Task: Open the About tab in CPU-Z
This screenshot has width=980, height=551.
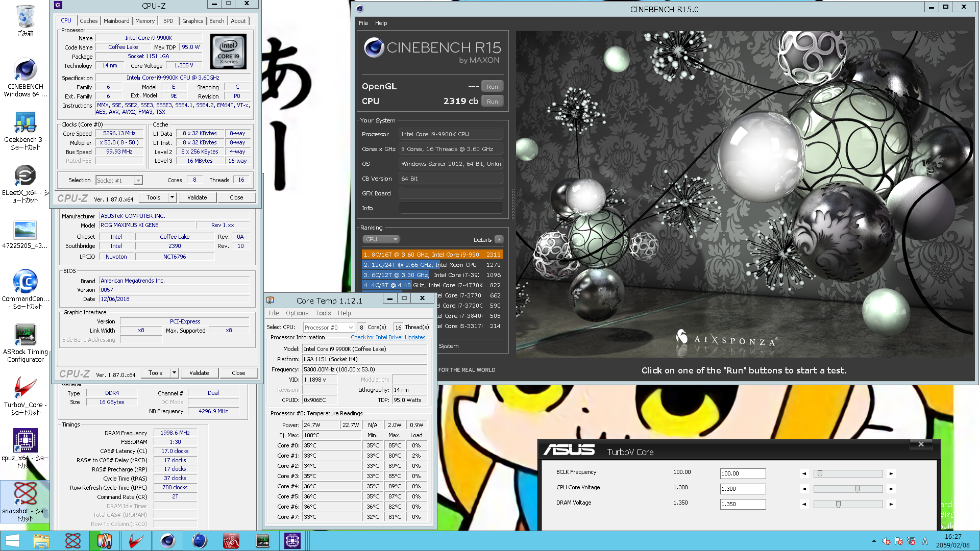Action: click(x=238, y=21)
